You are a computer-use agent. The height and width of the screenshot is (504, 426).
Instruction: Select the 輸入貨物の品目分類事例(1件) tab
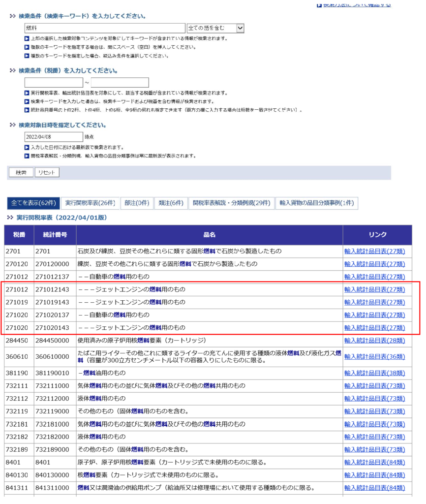[317, 203]
